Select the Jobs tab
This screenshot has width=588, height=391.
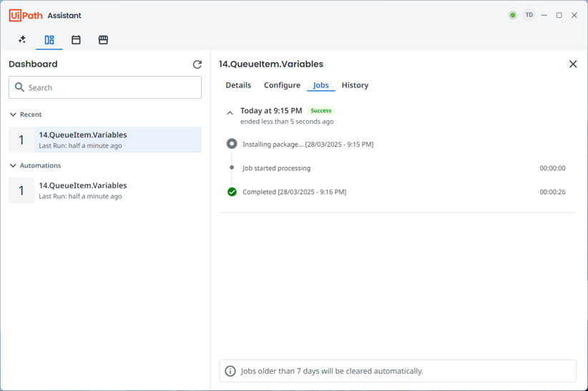(321, 85)
